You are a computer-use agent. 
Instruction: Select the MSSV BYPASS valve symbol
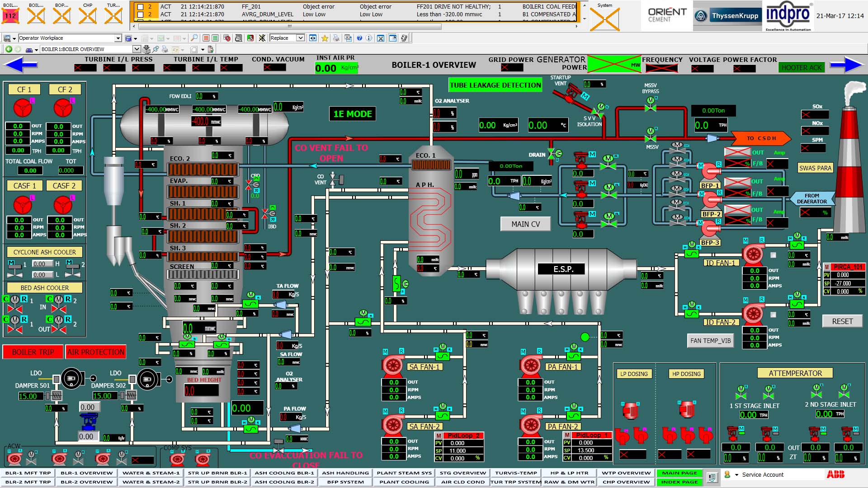point(651,104)
